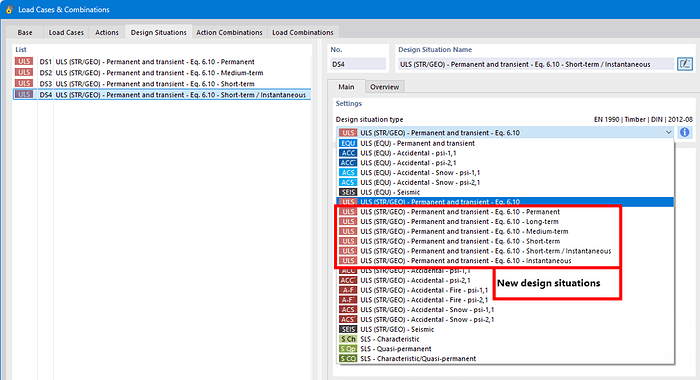Screen dimensions: 700x380
Task: Click the A-F badge for Fire psi-1,1
Action: 348,290
